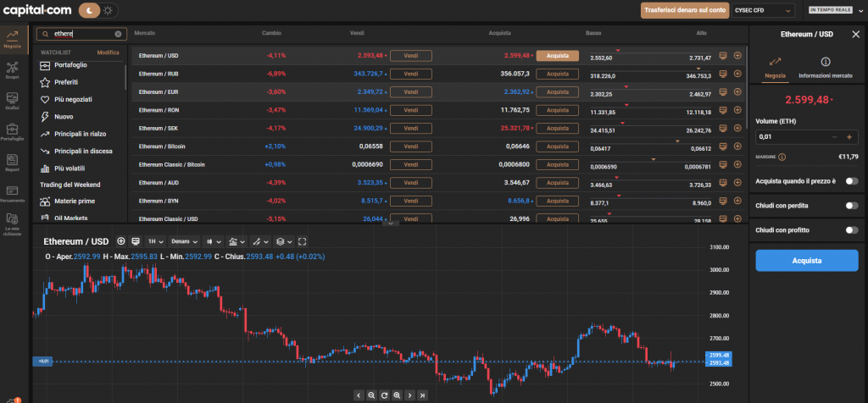868x403 pixels.
Task: Click Acquista button in the Ethereum / SEK row
Action: 558,128
